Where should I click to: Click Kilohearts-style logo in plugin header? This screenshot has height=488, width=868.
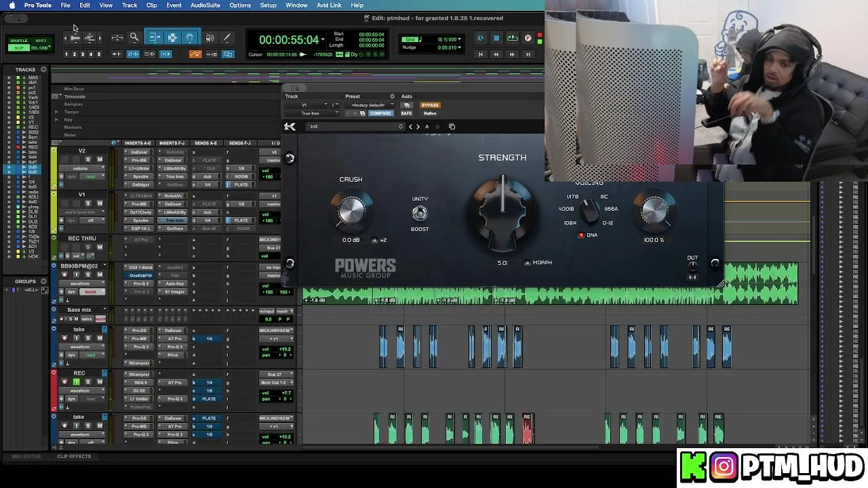pyautogui.click(x=290, y=126)
